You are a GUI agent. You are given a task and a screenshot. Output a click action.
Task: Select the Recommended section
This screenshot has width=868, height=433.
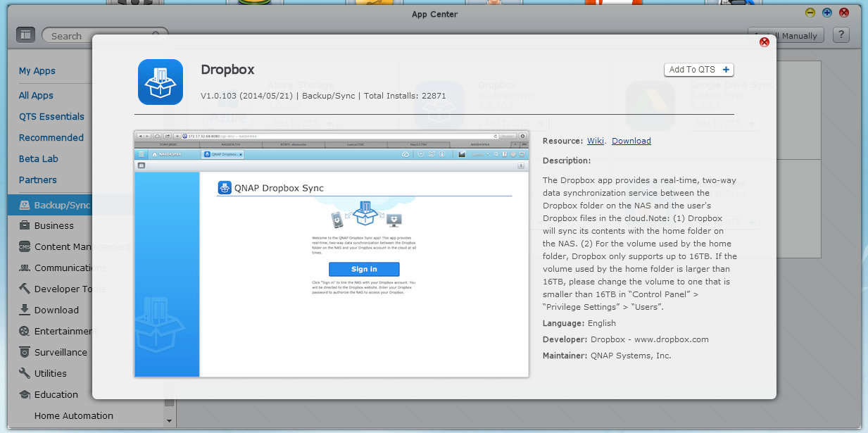51,137
